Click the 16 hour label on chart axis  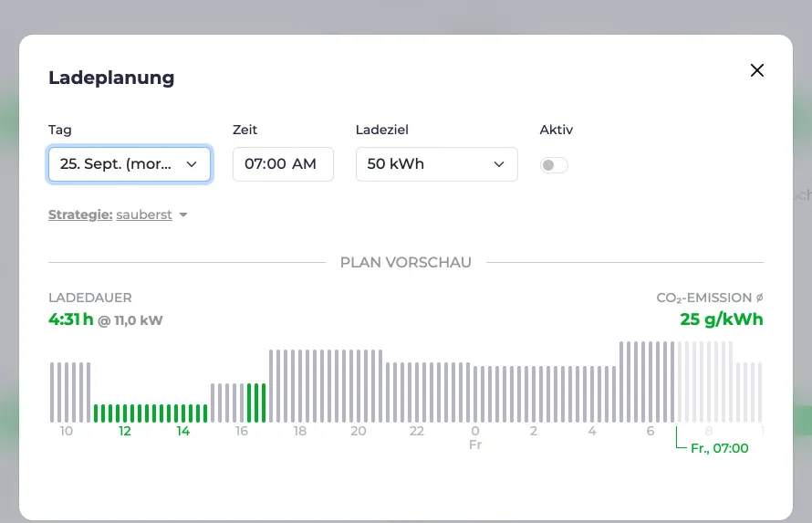coord(242,431)
